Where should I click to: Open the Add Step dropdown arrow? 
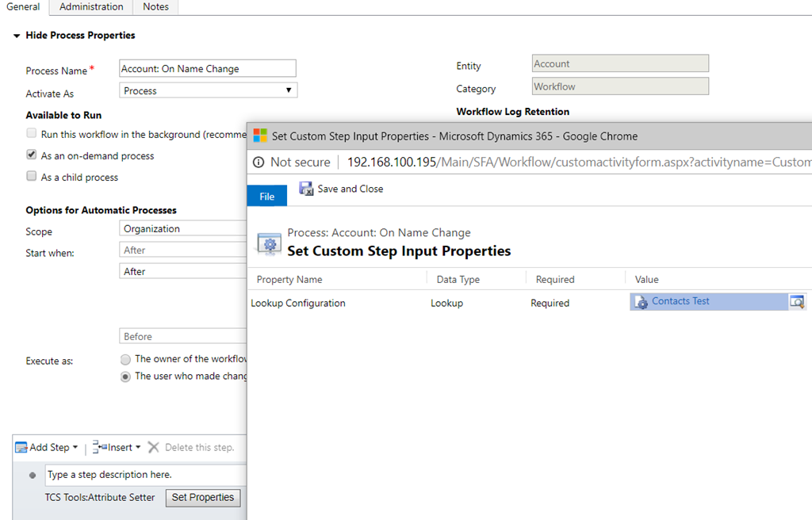(x=75, y=447)
